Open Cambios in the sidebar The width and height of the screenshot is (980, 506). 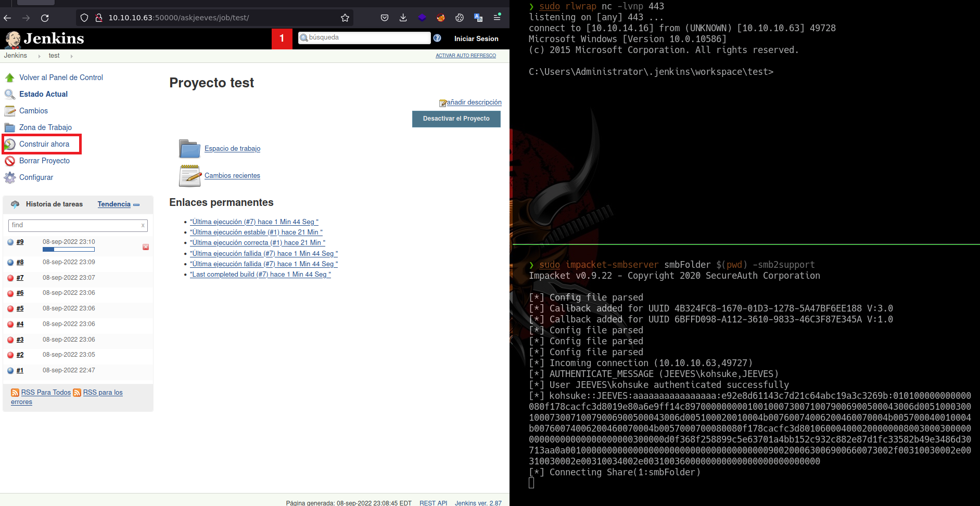tap(33, 111)
